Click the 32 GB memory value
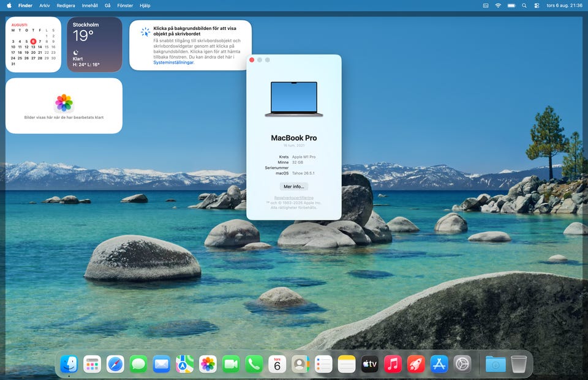Viewport: 588px width, 380px height. click(298, 163)
